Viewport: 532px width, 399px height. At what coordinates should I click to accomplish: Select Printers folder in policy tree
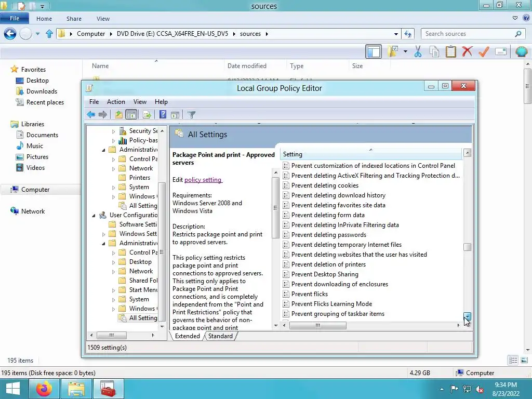coord(139,178)
